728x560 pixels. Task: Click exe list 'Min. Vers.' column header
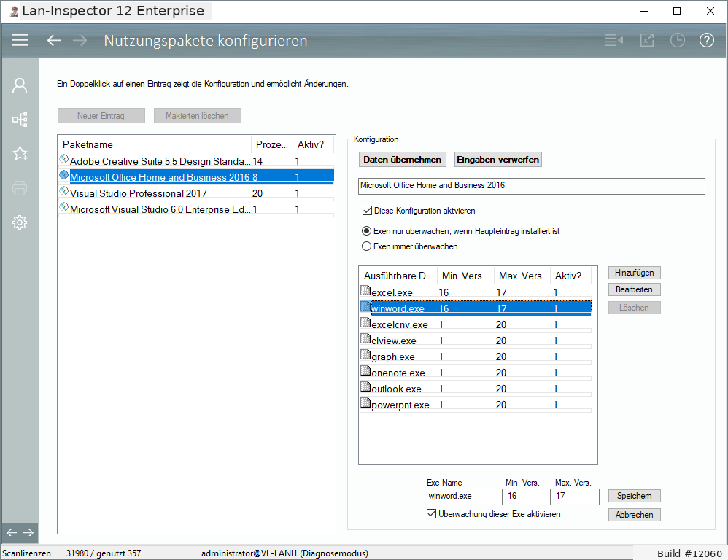coord(465,276)
